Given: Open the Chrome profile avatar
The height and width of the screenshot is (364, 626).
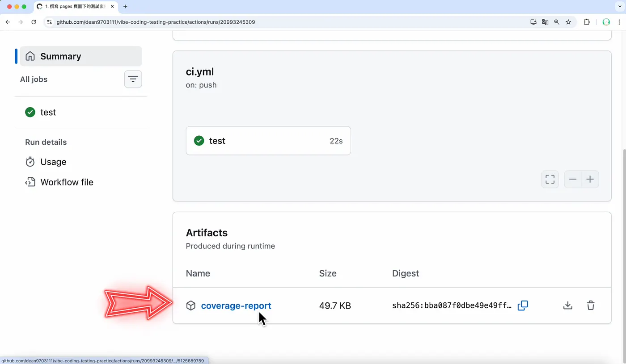Looking at the screenshot, I should point(606,22).
